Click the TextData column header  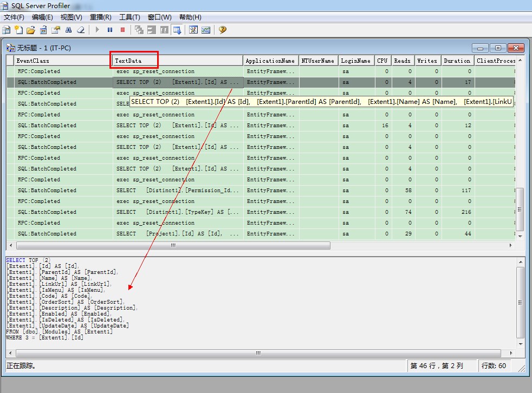pyautogui.click(x=178, y=61)
